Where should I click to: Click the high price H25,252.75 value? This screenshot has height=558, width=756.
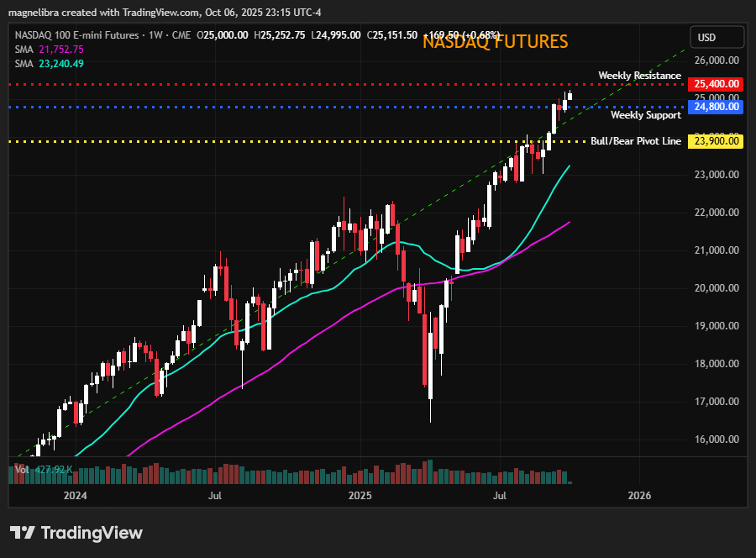[x=280, y=35]
